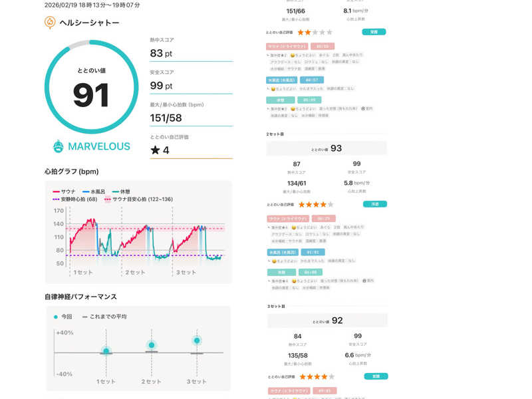Select the 3セット dot in autonomic performance chart
The height and width of the screenshot is (399, 532).
196,340
